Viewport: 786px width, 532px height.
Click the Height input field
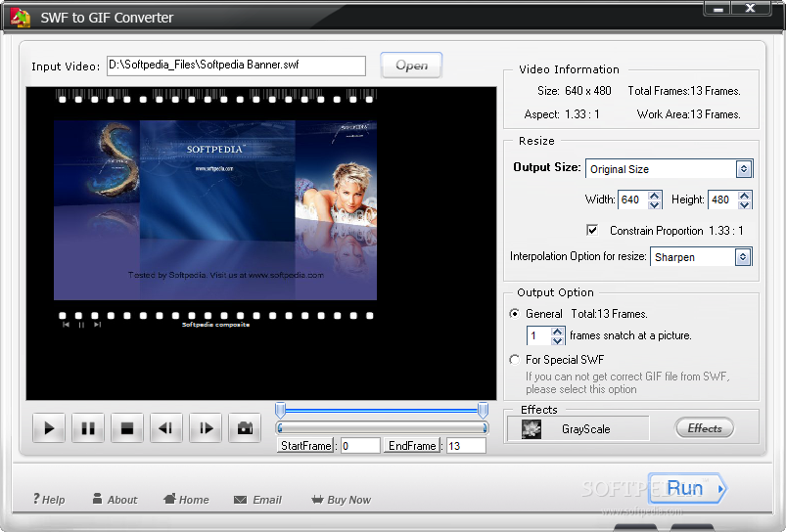coord(722,199)
